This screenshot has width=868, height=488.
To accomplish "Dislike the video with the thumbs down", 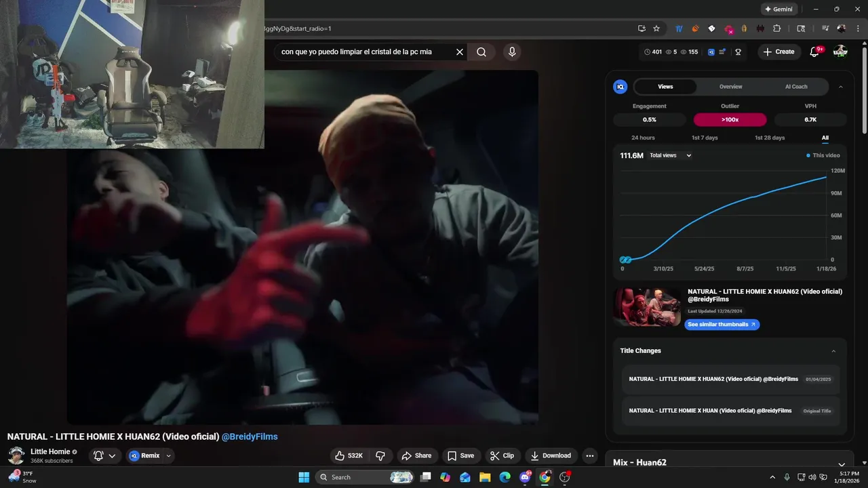I will click(380, 455).
